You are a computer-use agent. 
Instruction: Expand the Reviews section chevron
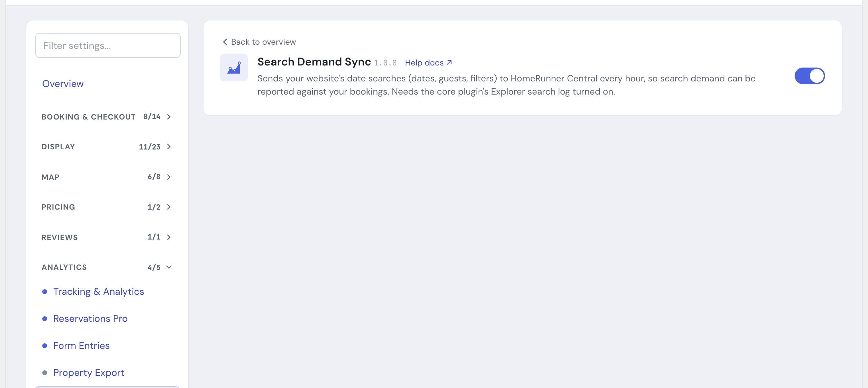tap(169, 237)
